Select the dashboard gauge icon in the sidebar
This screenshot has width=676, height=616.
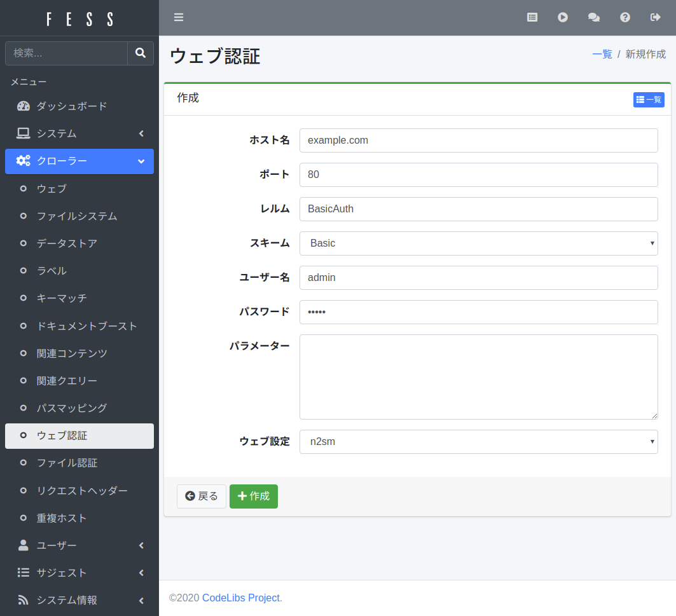23,106
